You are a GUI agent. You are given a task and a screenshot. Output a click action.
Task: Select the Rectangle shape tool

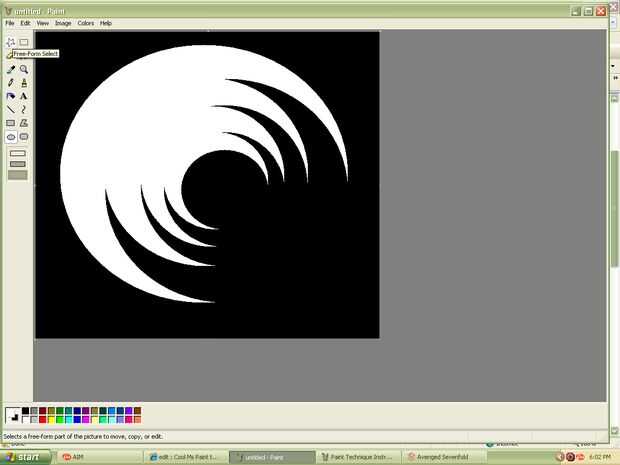tap(11, 123)
